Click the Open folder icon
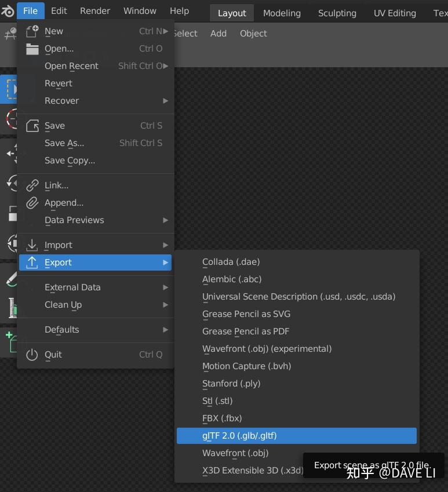The image size is (448, 492). click(x=32, y=49)
